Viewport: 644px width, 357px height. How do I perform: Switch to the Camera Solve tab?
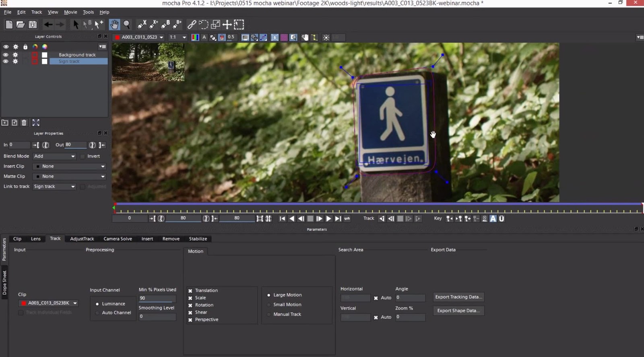point(118,239)
